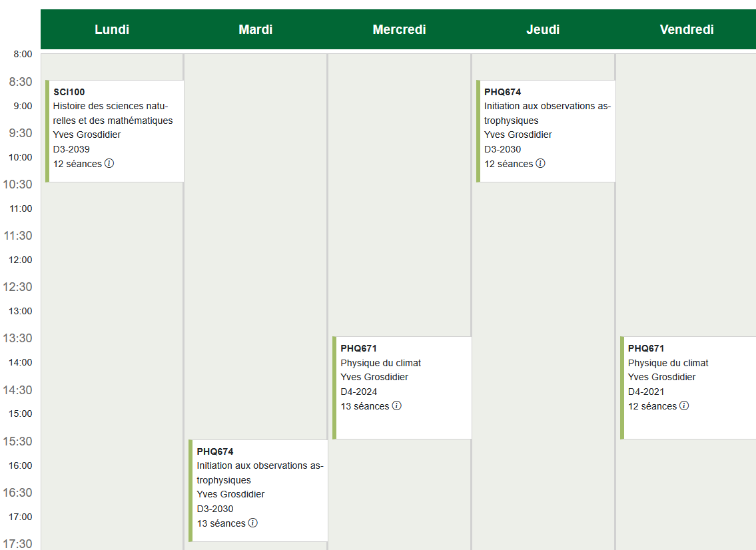The width and height of the screenshot is (756, 550).
Task: Select the Lundi column header
Action: (112, 29)
